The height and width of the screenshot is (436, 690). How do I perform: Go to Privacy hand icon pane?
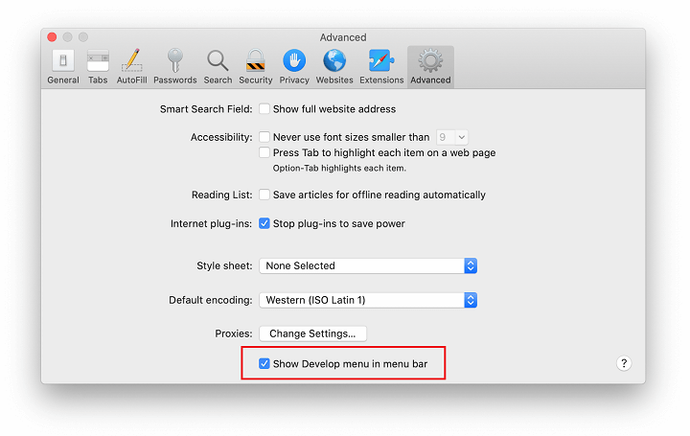pos(294,66)
